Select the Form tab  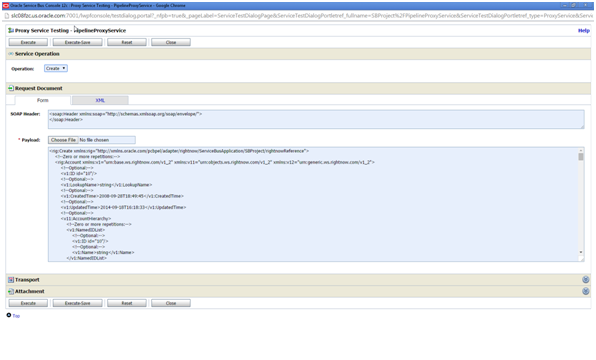click(43, 100)
